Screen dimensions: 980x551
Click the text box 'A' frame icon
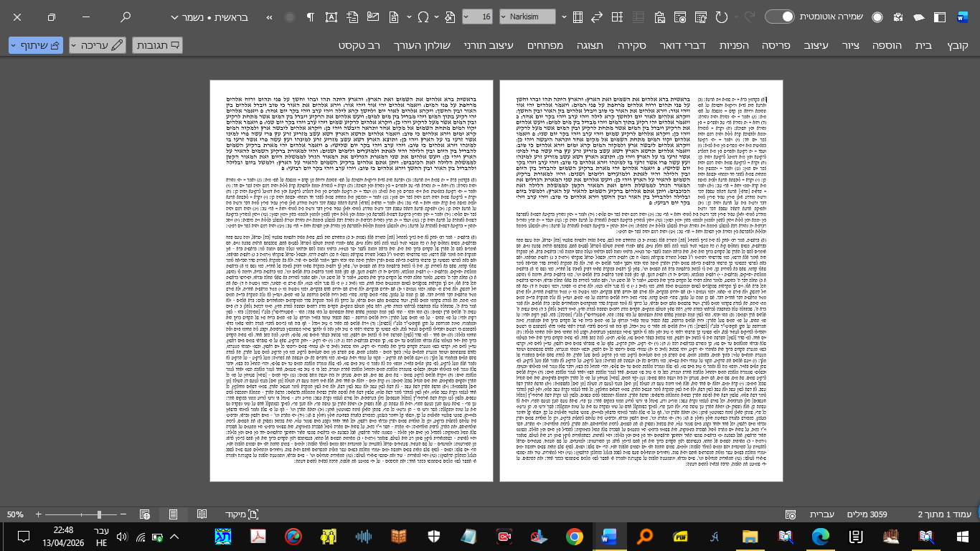[x=331, y=17]
